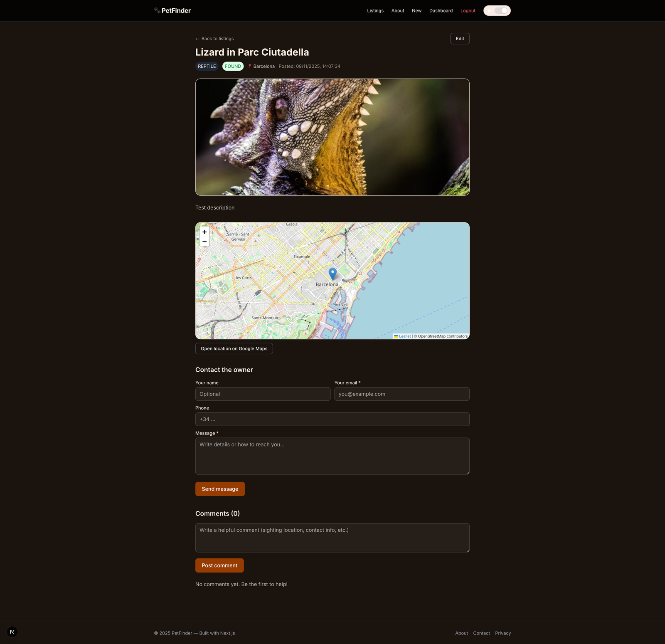Image resolution: width=665 pixels, height=644 pixels.
Task: Open location on Google Maps
Action: pos(234,348)
